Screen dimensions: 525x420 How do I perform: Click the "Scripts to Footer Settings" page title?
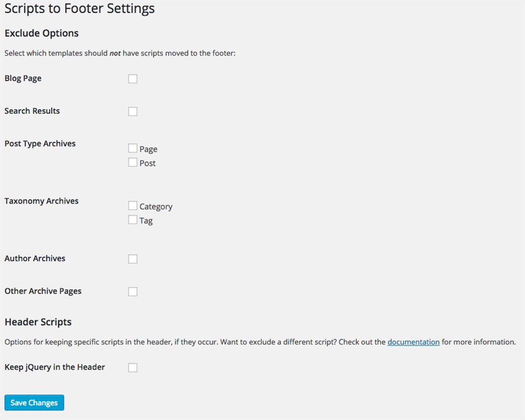pos(80,9)
